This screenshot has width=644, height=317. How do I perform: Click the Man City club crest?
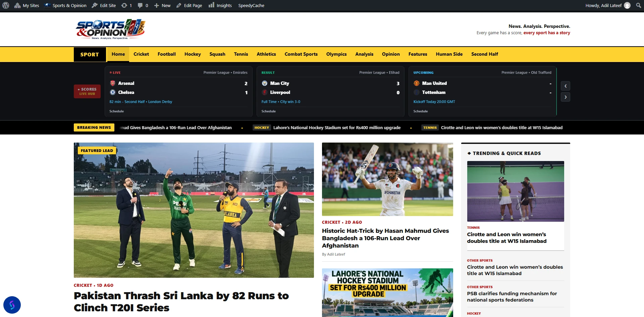pos(265,83)
